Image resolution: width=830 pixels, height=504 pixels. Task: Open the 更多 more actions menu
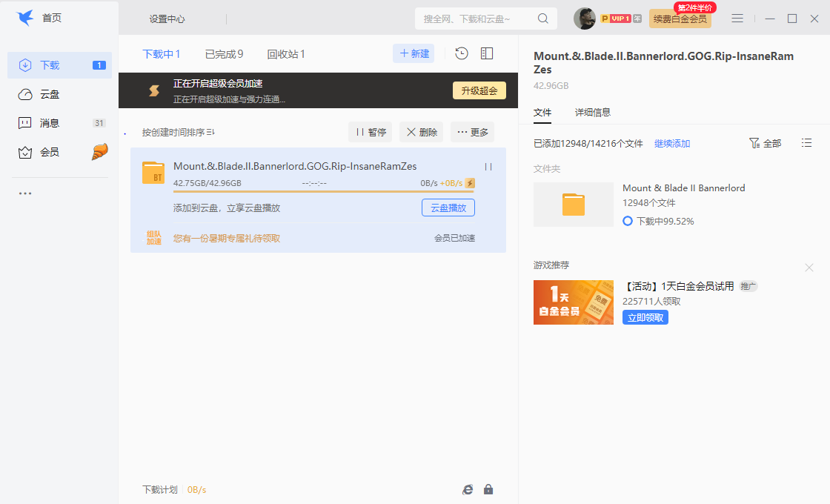point(473,132)
